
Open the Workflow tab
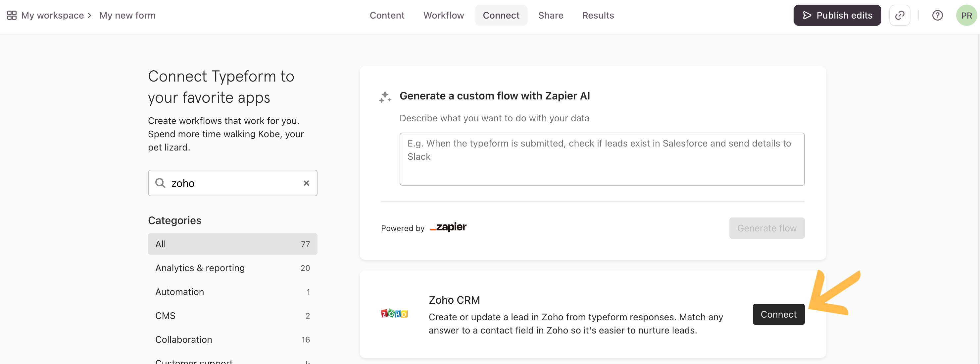[x=443, y=15]
